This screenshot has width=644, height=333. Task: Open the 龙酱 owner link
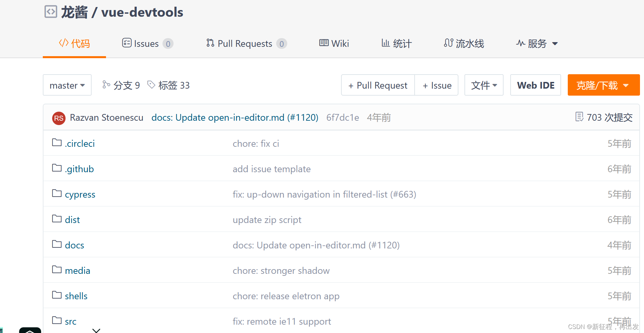click(x=75, y=12)
